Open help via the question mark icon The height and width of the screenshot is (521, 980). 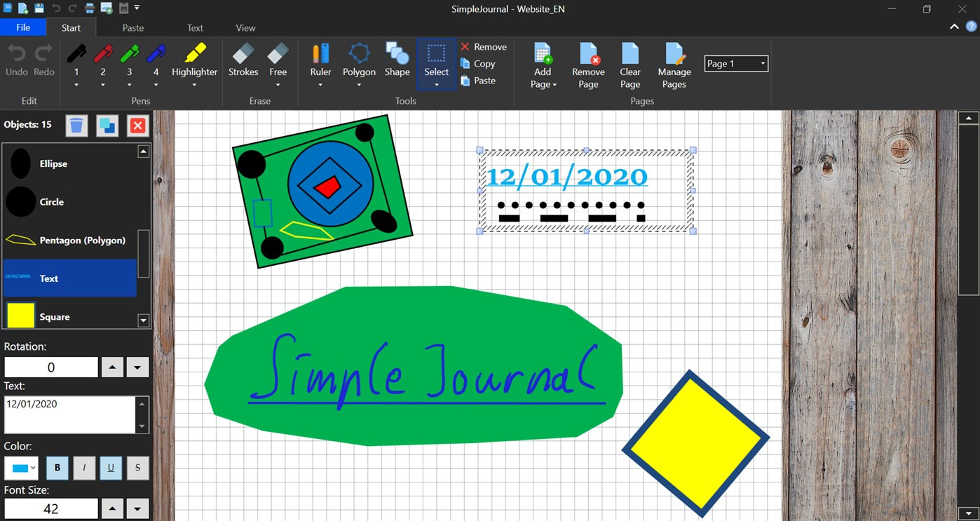pyautogui.click(x=971, y=27)
